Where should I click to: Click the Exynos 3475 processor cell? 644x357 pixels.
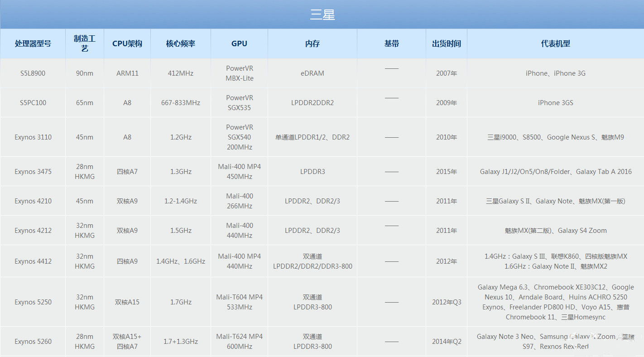[x=33, y=172]
